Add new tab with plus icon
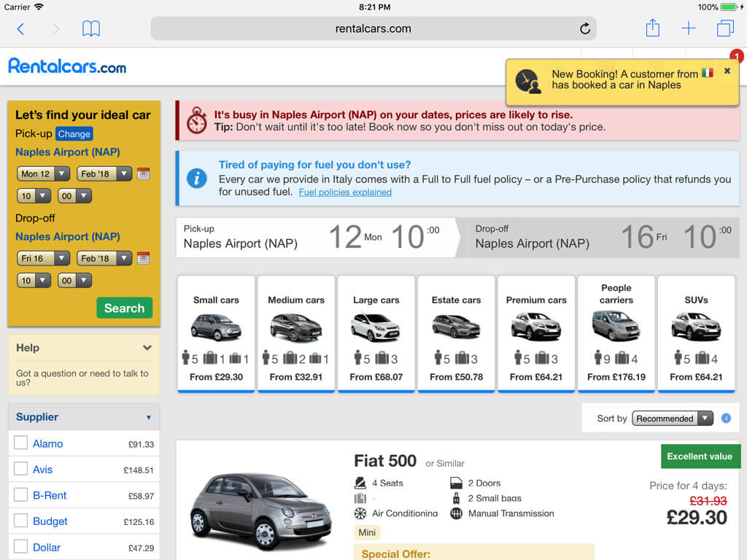747x560 pixels. [689, 28]
